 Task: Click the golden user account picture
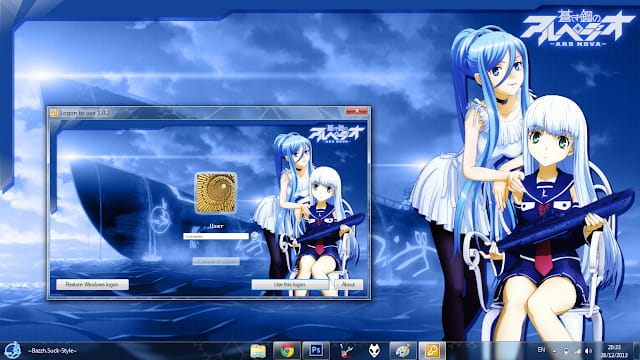(x=216, y=193)
